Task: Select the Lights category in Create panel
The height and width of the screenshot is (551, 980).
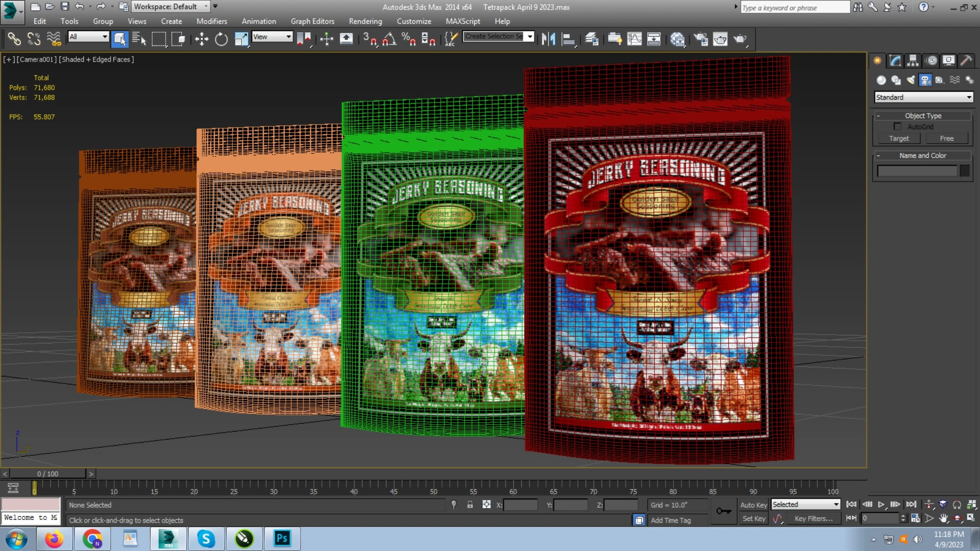Action: [910, 80]
